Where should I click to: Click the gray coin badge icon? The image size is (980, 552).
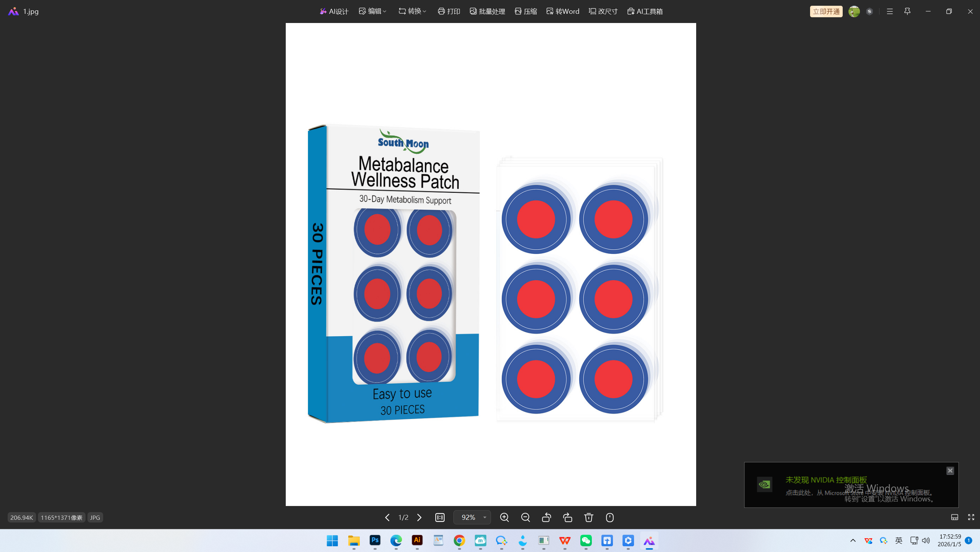click(870, 11)
